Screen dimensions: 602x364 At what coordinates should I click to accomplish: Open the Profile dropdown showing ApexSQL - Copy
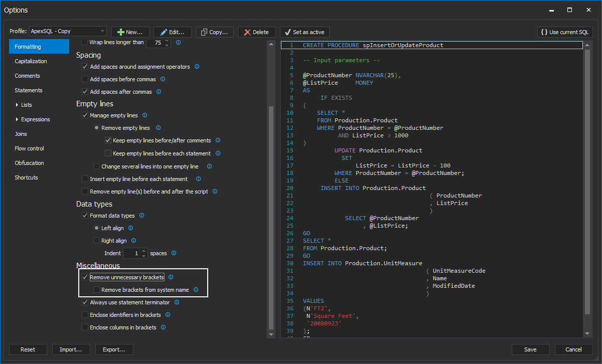[68, 31]
